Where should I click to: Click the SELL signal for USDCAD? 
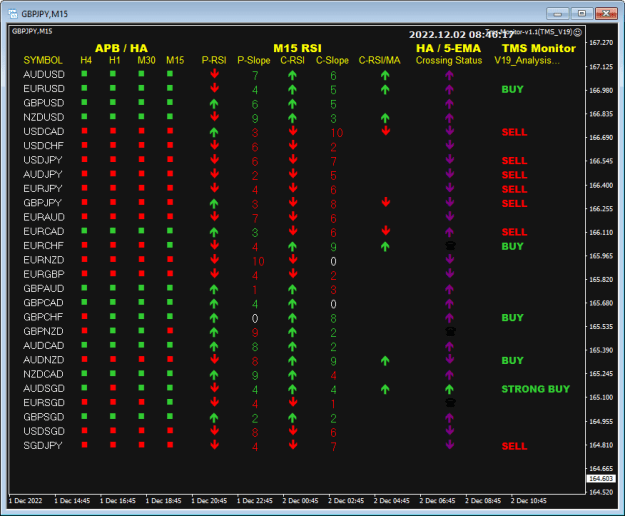tap(514, 132)
